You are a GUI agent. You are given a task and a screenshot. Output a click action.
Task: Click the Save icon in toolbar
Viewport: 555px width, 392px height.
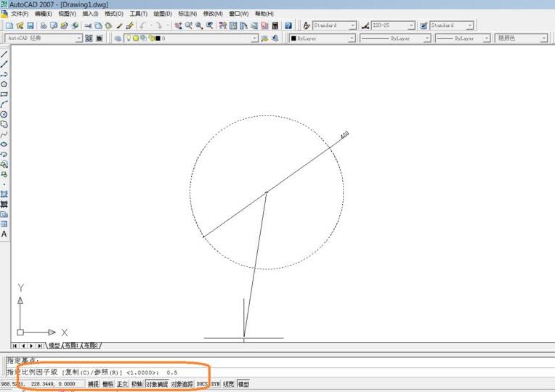click(31, 25)
